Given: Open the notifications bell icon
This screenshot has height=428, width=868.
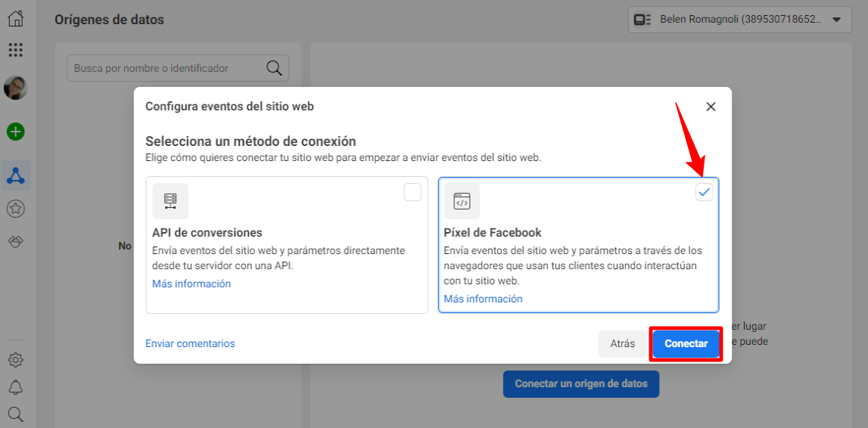Looking at the screenshot, I should [15, 386].
